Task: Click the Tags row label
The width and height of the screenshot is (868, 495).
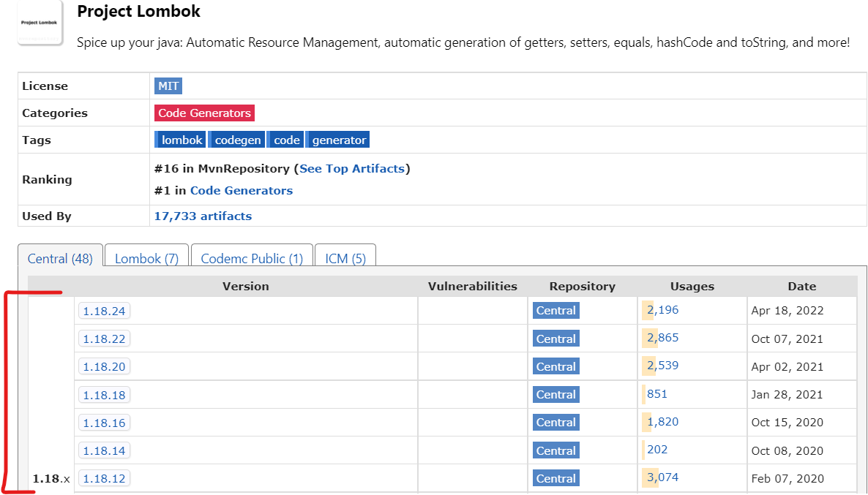Action: coord(37,140)
